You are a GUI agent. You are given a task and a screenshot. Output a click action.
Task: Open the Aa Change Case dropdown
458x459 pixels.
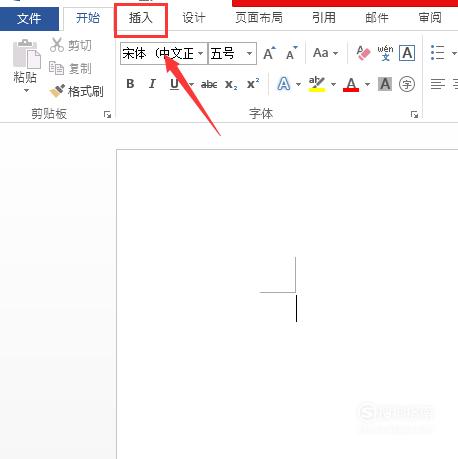pyautogui.click(x=326, y=53)
